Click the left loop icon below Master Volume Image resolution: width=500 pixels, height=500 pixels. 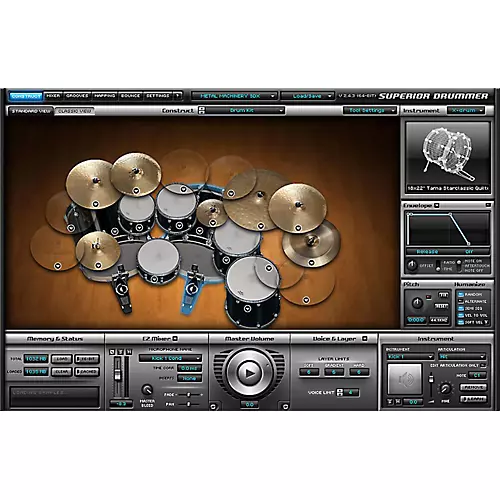213,406
